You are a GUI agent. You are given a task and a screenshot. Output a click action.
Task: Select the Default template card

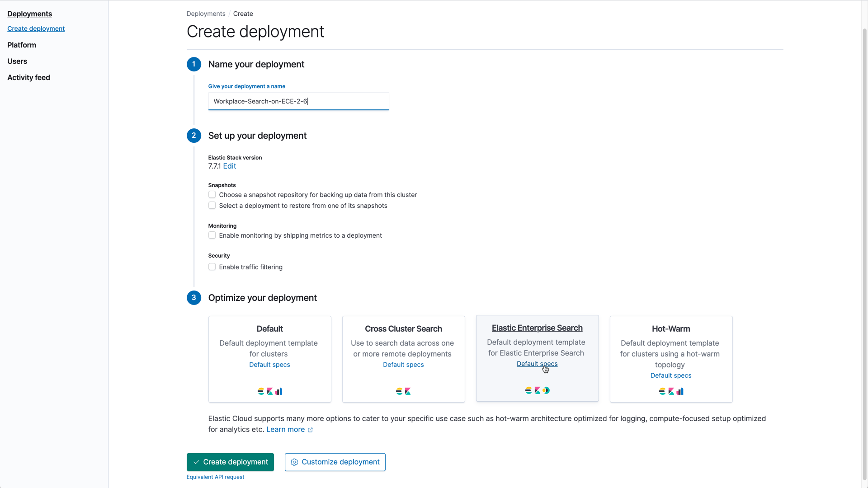coord(269,359)
